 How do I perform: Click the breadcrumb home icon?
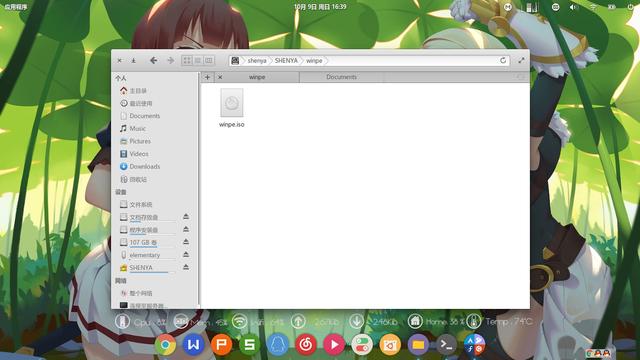[235, 60]
